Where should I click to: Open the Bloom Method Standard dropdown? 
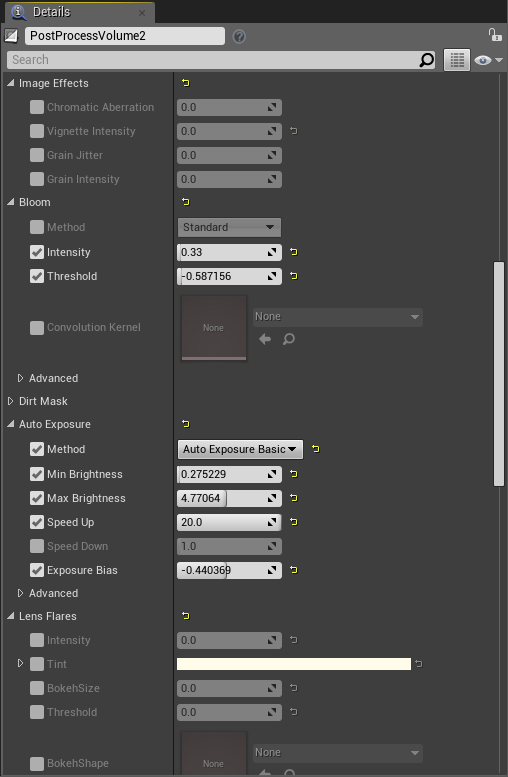(x=229, y=227)
